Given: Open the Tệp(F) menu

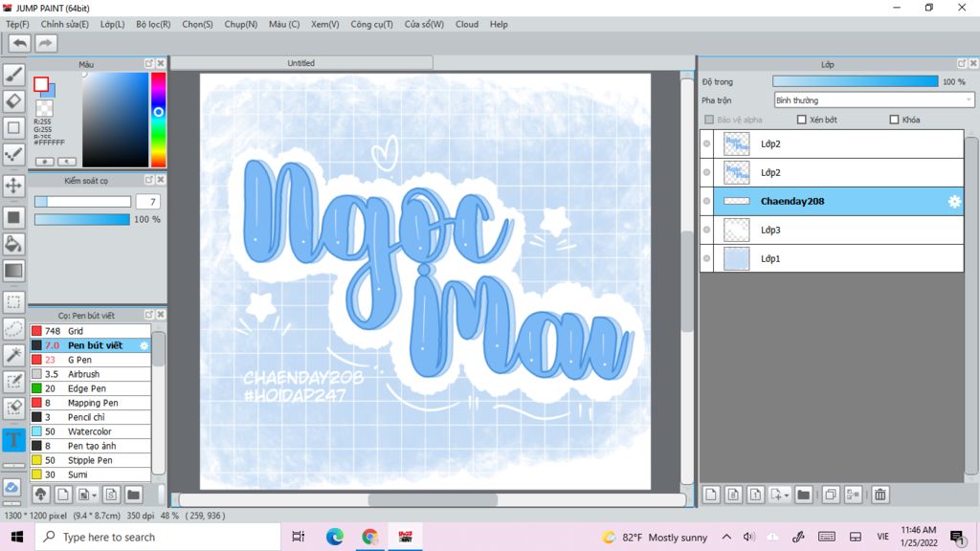Looking at the screenshot, I should [17, 24].
